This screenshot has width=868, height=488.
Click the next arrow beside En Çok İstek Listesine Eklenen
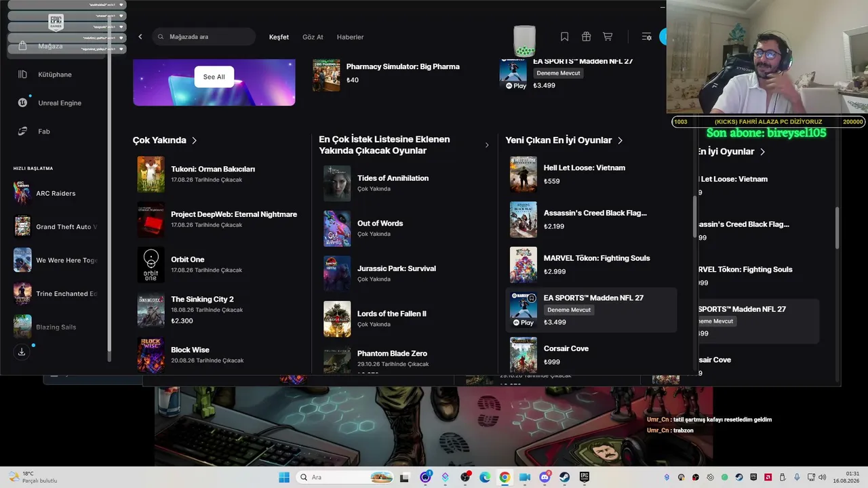tap(486, 145)
